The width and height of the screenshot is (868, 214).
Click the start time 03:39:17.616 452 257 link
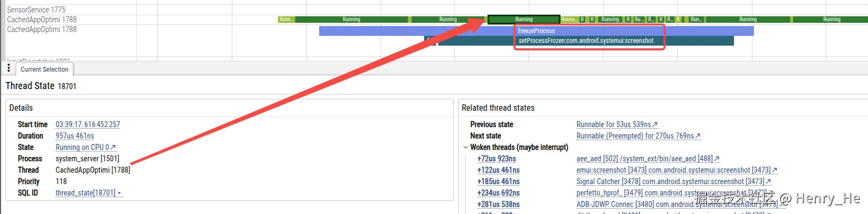coord(88,124)
